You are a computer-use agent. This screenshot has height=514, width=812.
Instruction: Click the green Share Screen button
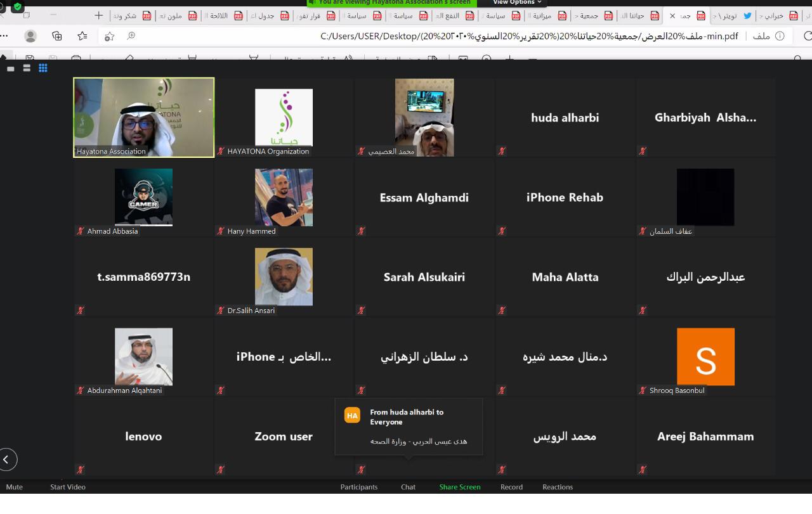460,487
